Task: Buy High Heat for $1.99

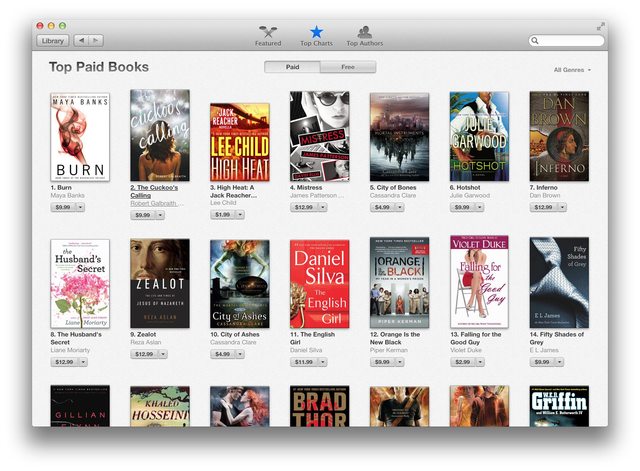Action: click(222, 214)
